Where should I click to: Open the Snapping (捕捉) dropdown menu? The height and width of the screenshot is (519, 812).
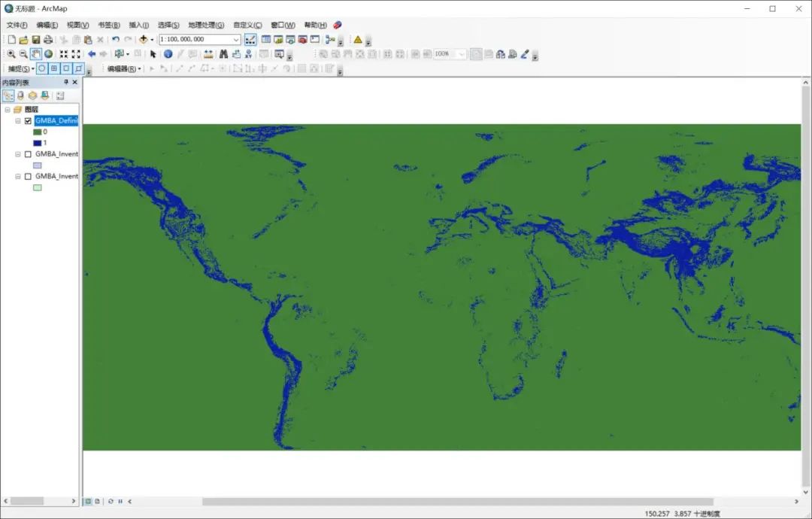[21, 68]
